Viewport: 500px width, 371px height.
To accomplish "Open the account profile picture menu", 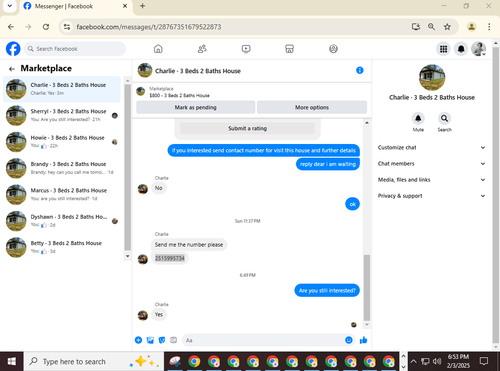I will click(x=479, y=49).
